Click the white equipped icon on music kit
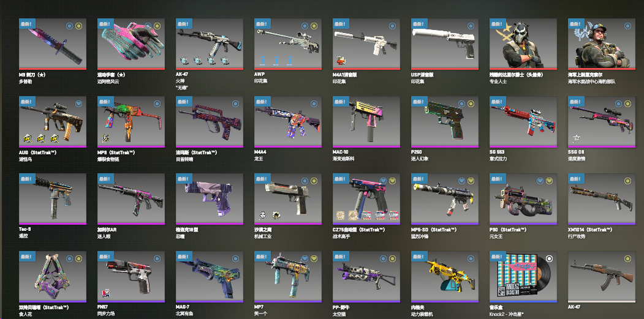Screen dimensions: 644x319 coord(549,258)
